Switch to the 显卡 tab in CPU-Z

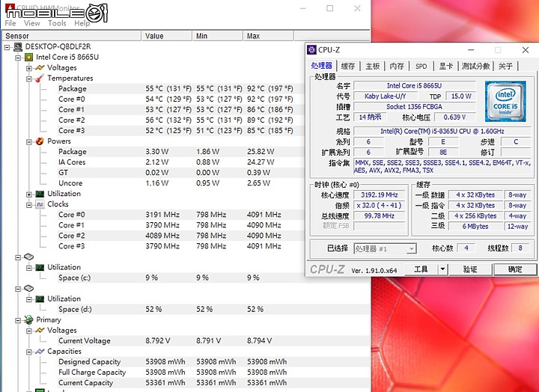click(x=446, y=66)
